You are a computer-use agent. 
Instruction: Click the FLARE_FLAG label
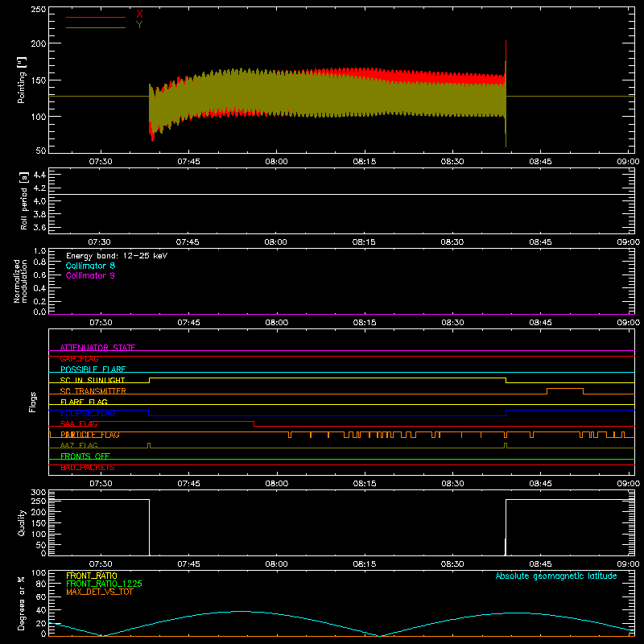pos(84,402)
